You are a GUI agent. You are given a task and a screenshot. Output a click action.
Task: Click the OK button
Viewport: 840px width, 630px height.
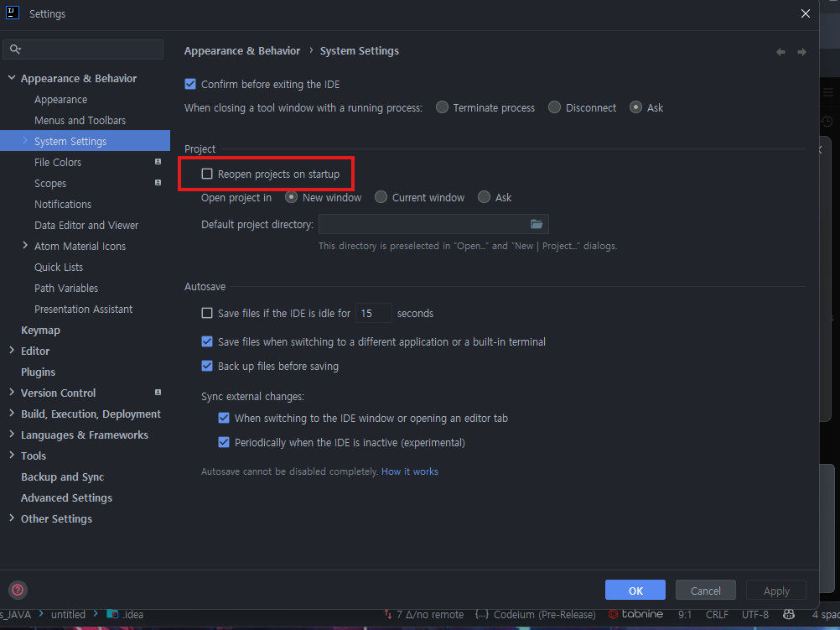coord(635,591)
